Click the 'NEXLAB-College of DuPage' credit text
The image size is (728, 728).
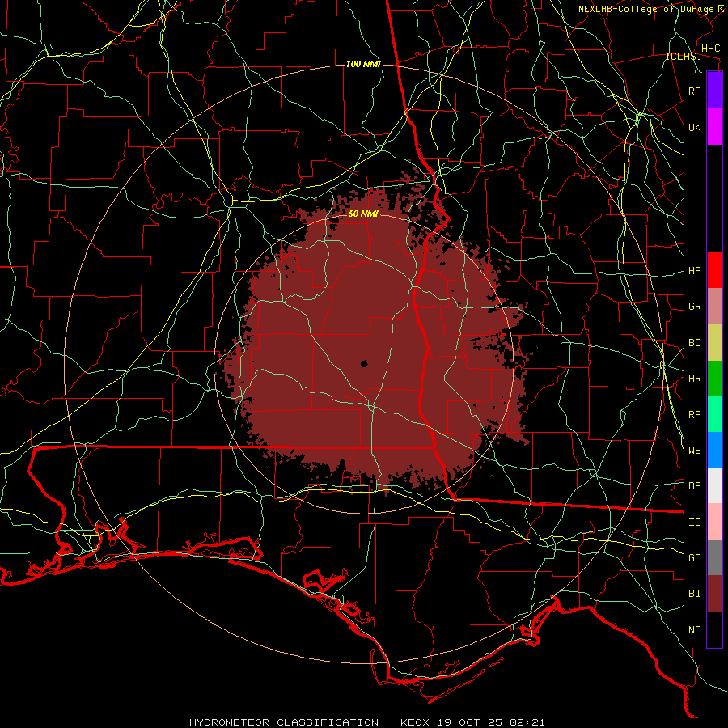click(645, 9)
